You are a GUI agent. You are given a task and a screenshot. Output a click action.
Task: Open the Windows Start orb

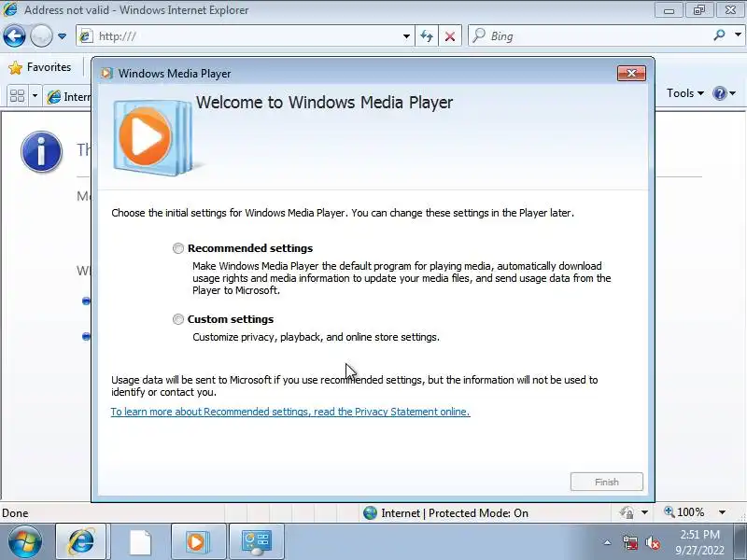(x=25, y=541)
